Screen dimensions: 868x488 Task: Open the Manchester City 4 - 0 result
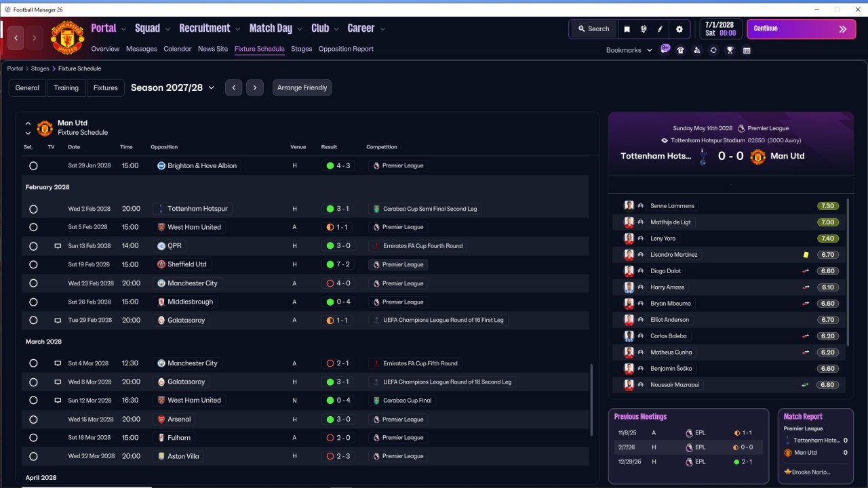338,283
